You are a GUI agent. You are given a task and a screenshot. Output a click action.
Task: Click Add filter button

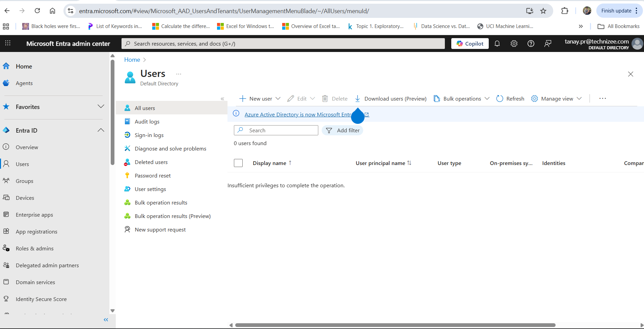342,130
